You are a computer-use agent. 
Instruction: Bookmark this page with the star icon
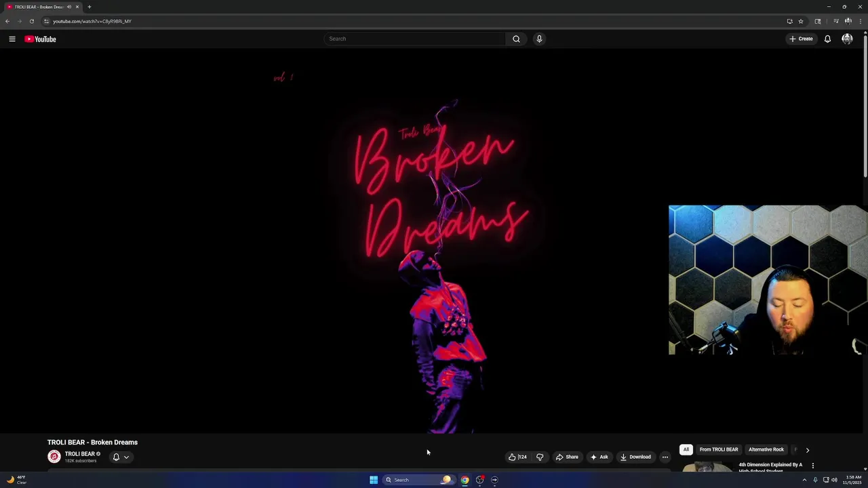(x=801, y=21)
